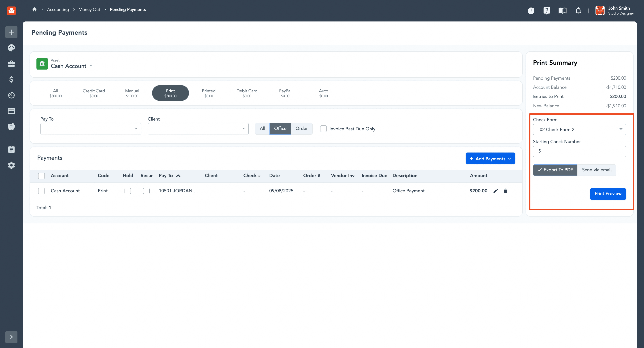The image size is (644, 348).
Task: Go to Accounting in the breadcrumb
Action: click(x=58, y=9)
